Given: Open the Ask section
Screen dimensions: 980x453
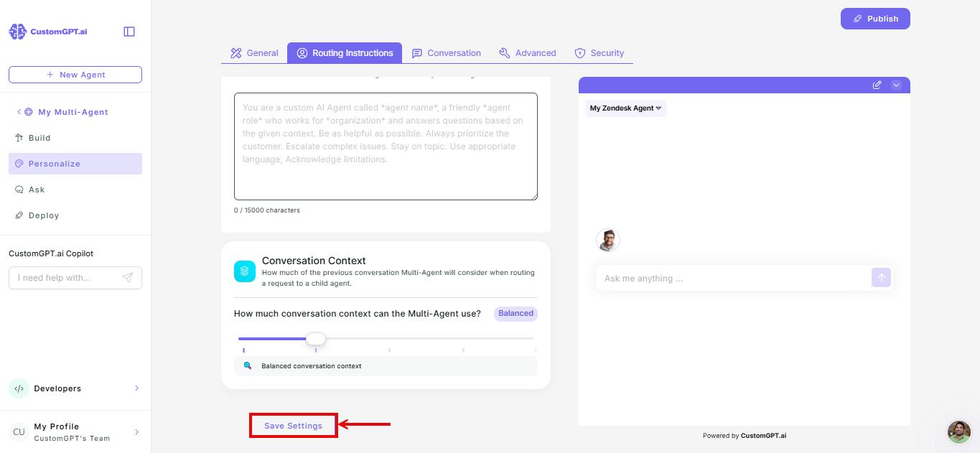Looking at the screenshot, I should pos(75,190).
